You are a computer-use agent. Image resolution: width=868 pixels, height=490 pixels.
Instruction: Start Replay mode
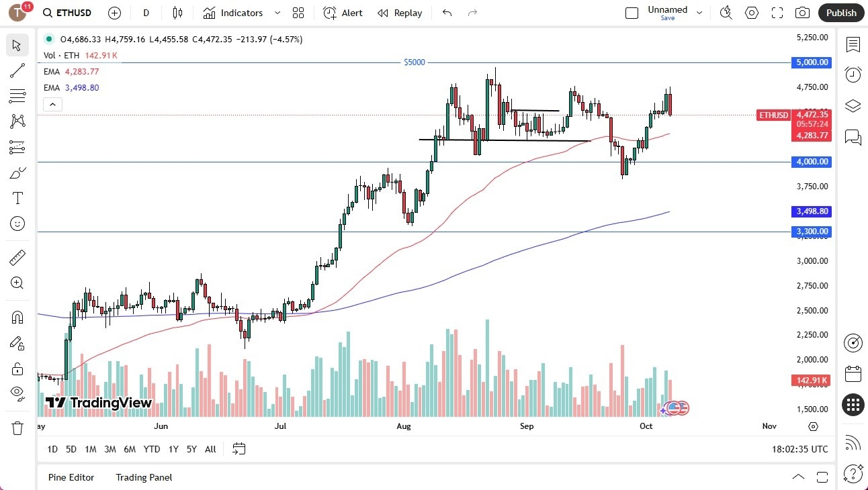[x=400, y=13]
